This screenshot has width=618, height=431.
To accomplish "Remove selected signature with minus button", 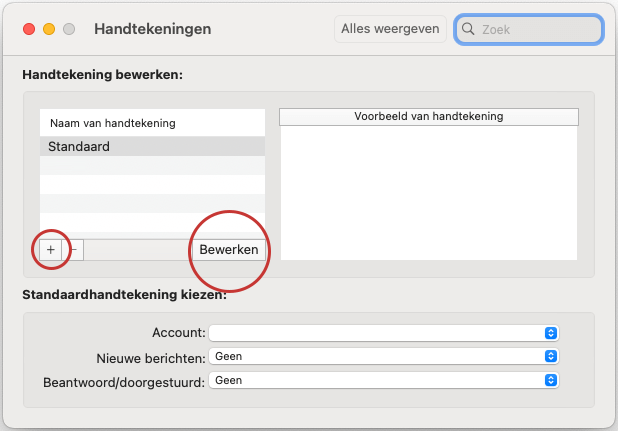I will 74,249.
